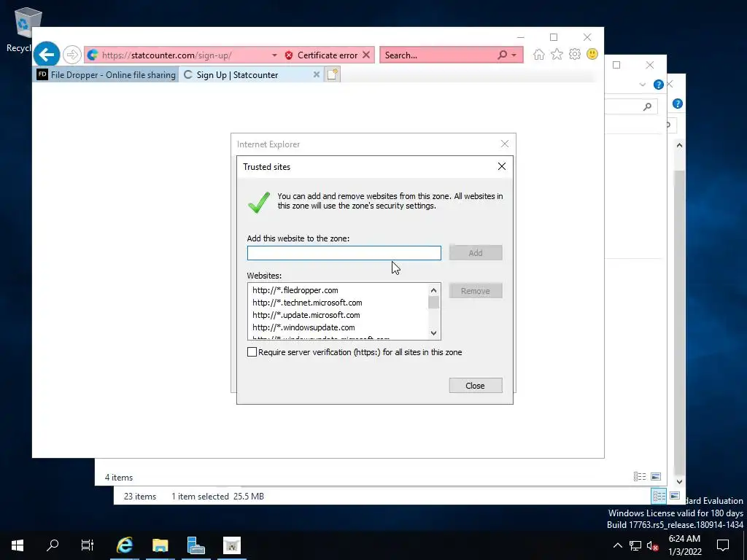This screenshot has height=560, width=747.
Task: Expand the search provider dropdown arrow
Action: point(514,55)
